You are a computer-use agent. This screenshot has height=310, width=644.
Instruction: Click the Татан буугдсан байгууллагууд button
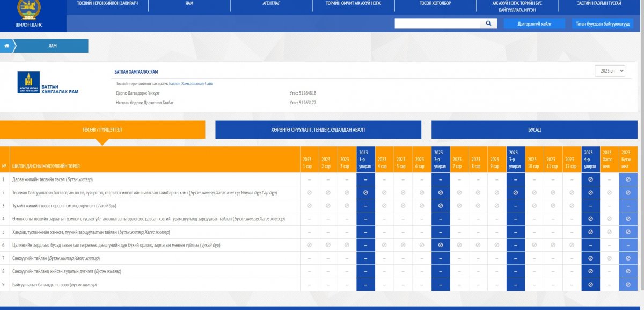[602, 24]
